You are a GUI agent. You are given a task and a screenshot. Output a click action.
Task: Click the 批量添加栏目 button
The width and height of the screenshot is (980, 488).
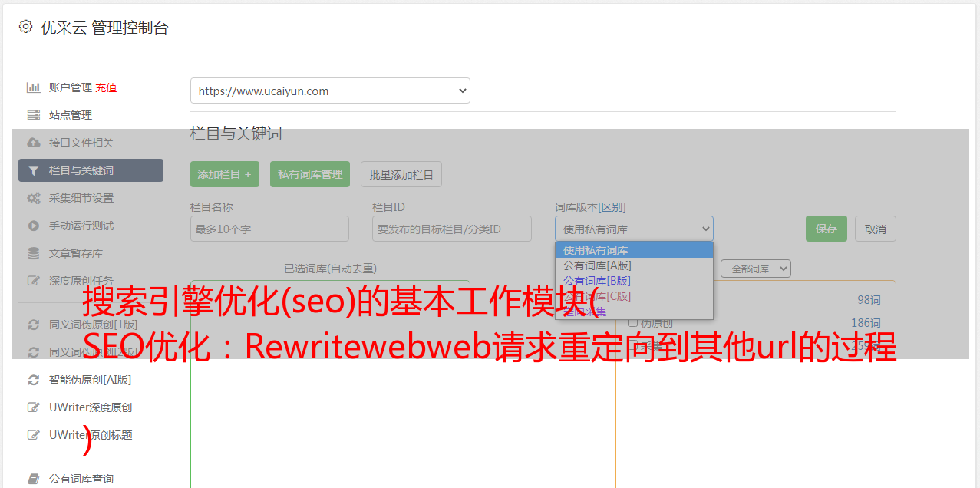[401, 174]
